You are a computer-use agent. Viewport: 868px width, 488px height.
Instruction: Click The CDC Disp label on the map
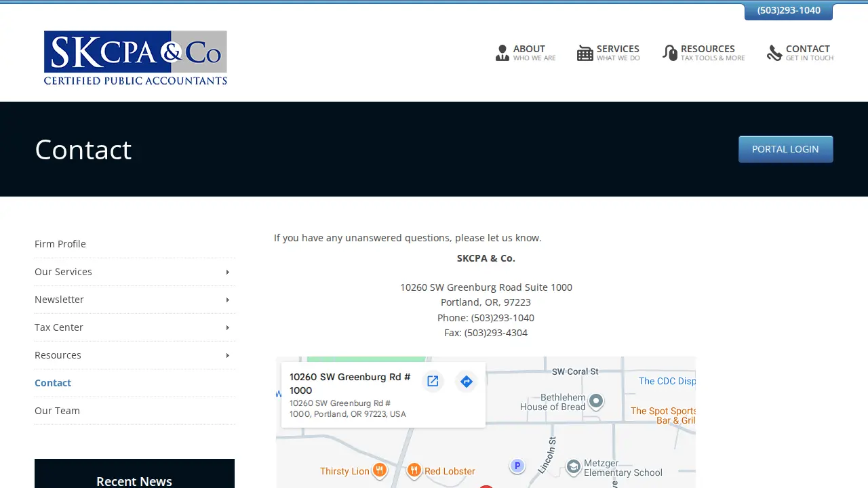[667, 381]
